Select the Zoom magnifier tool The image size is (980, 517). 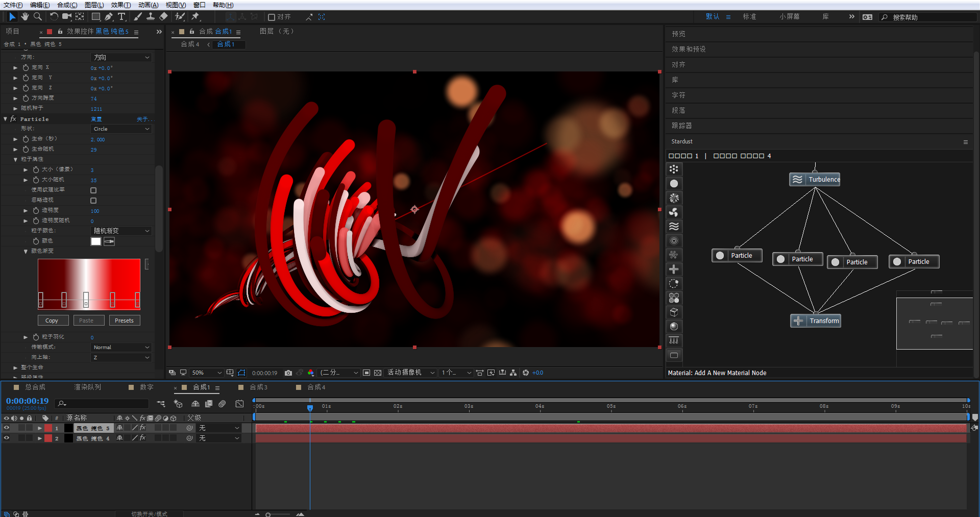[x=37, y=17]
